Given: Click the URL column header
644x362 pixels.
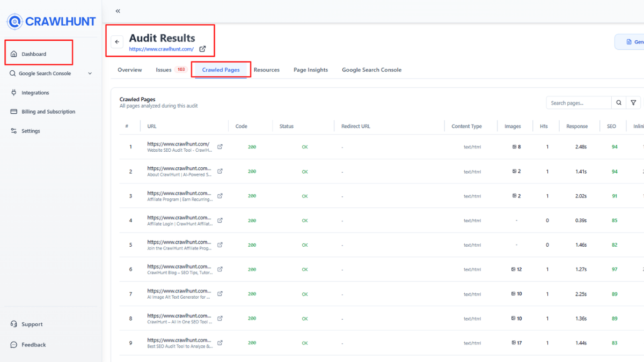Looking at the screenshot, I should tap(152, 127).
